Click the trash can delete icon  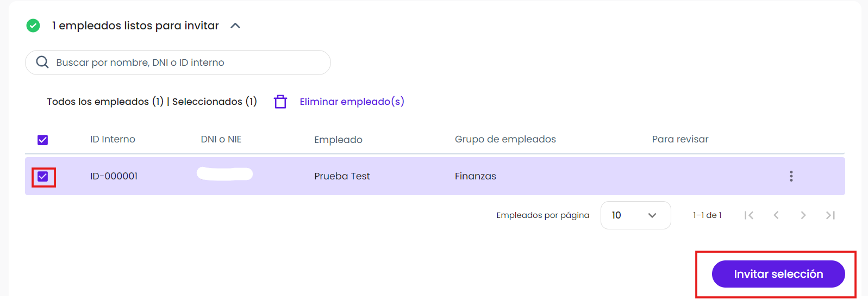click(x=280, y=102)
